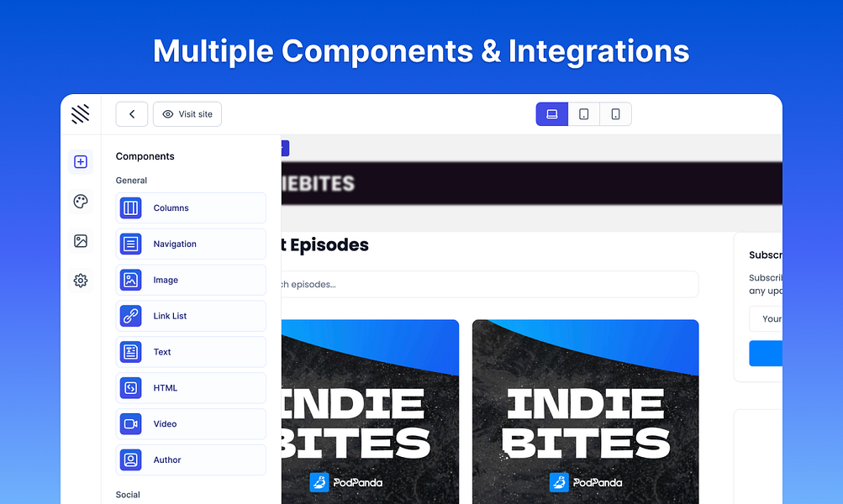Click the app logo in the top-left corner
Viewport: 843px width, 504px height.
tap(81, 113)
